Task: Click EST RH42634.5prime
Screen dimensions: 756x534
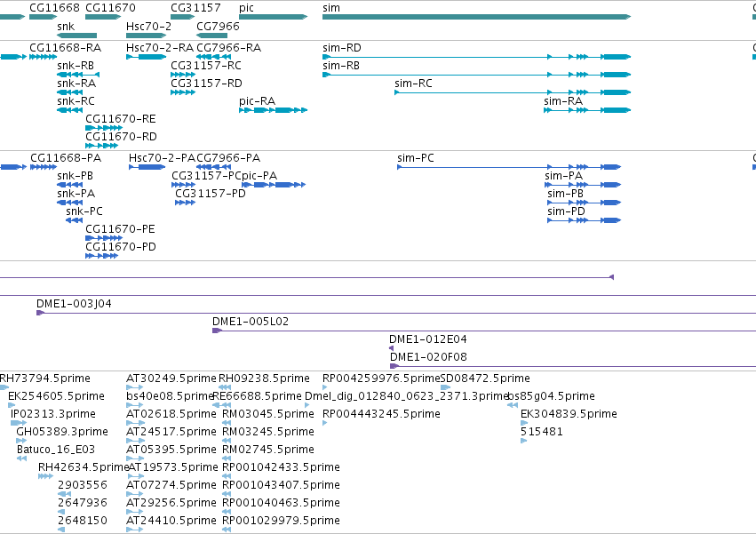Action: point(45,477)
